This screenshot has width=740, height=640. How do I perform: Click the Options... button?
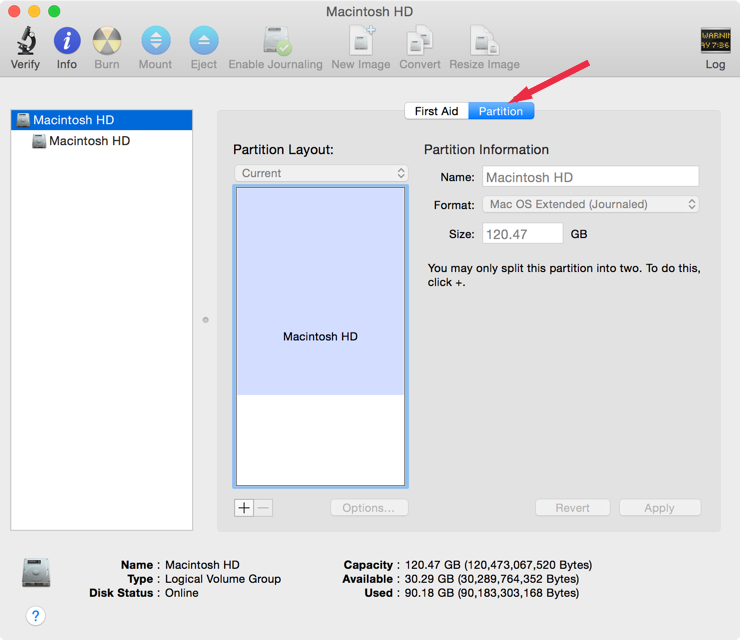pyautogui.click(x=369, y=508)
